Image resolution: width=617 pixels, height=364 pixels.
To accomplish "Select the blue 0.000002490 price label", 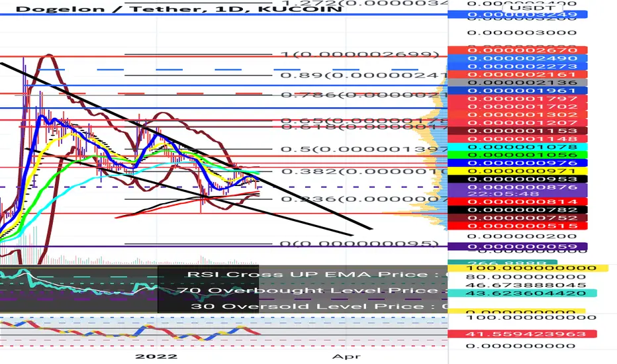I will (x=518, y=58).
